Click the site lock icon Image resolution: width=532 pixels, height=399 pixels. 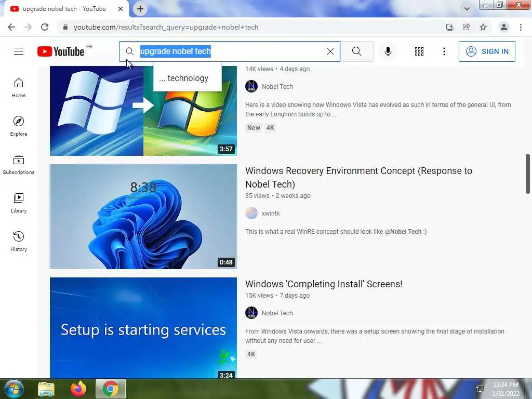point(65,27)
